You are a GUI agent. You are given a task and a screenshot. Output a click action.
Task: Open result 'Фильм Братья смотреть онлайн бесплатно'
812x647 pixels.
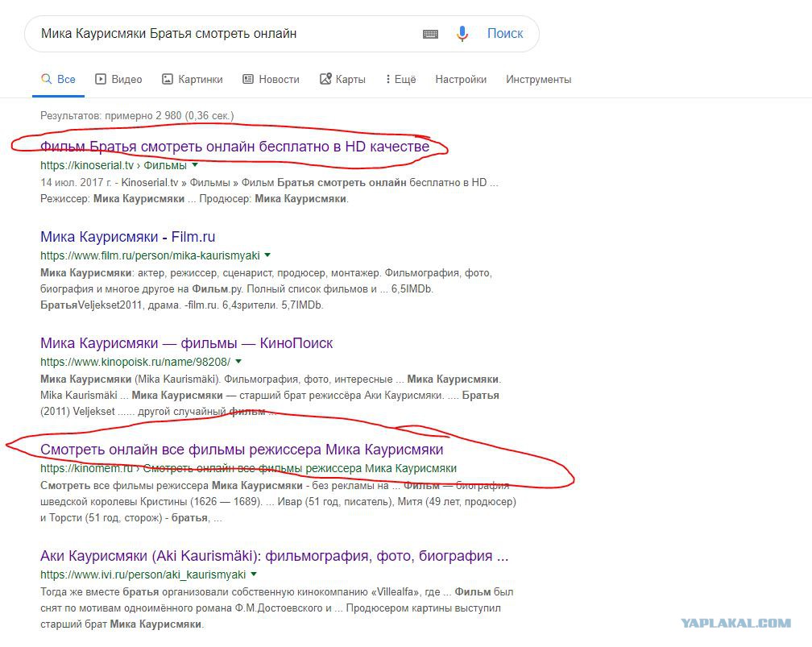(234, 147)
